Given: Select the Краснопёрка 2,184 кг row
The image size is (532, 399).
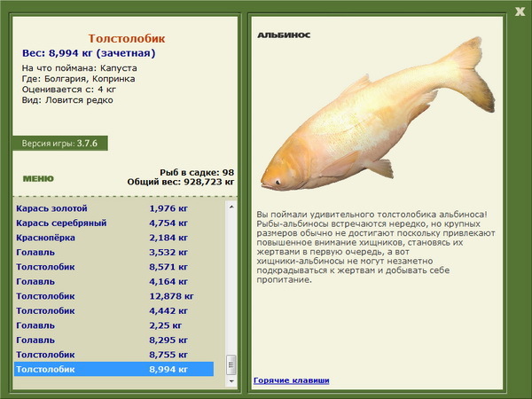Looking at the screenshot, I should pyautogui.click(x=113, y=239).
